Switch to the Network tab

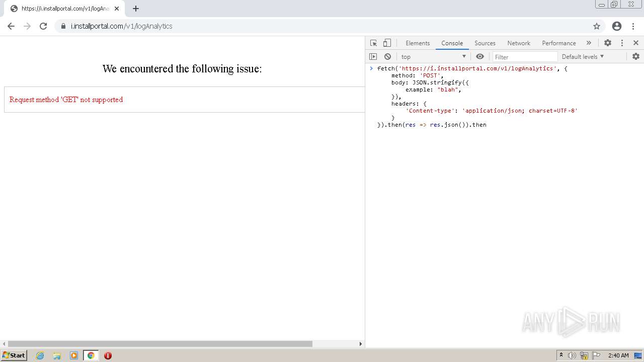pyautogui.click(x=519, y=43)
